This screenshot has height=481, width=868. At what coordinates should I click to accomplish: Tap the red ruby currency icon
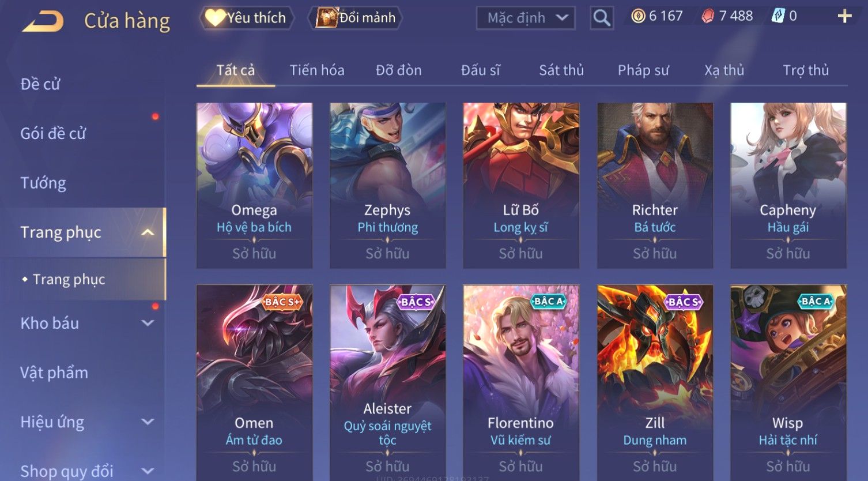pyautogui.click(x=708, y=16)
